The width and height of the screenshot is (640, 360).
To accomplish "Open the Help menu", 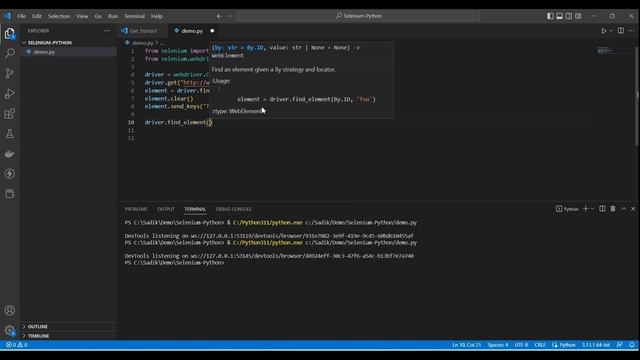I will point(157,16).
